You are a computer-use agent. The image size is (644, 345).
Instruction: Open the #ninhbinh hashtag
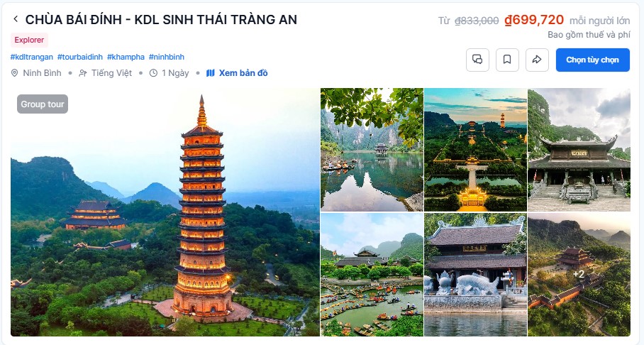(x=167, y=57)
